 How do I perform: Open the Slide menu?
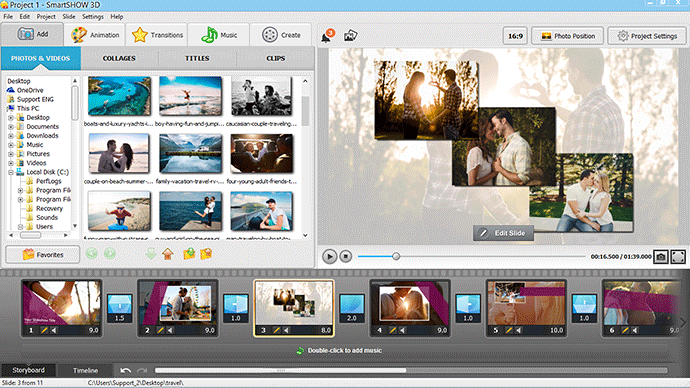coord(69,17)
